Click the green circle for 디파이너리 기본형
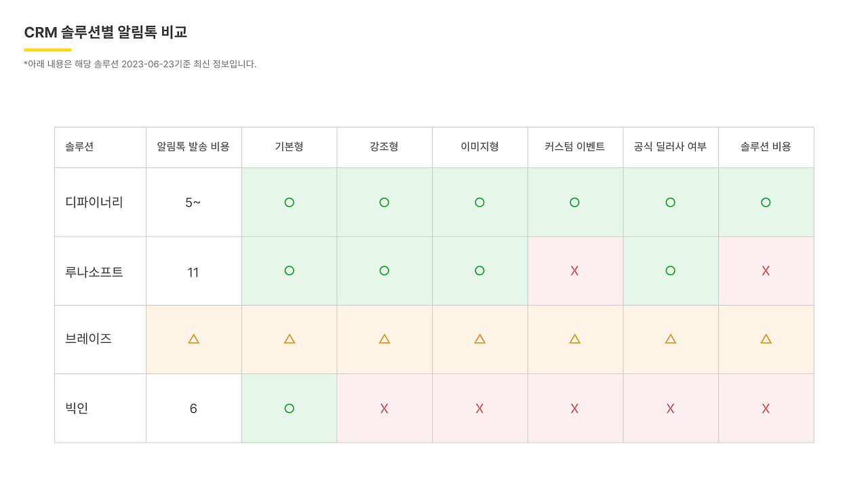This screenshot has height=488, width=868. coord(289,202)
